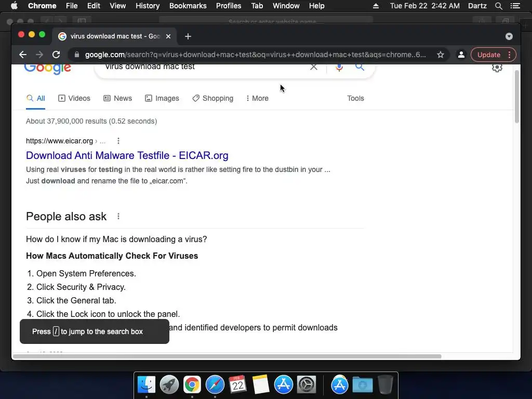Click the forward navigation arrow
Image resolution: width=532 pixels, height=399 pixels.
(x=39, y=55)
